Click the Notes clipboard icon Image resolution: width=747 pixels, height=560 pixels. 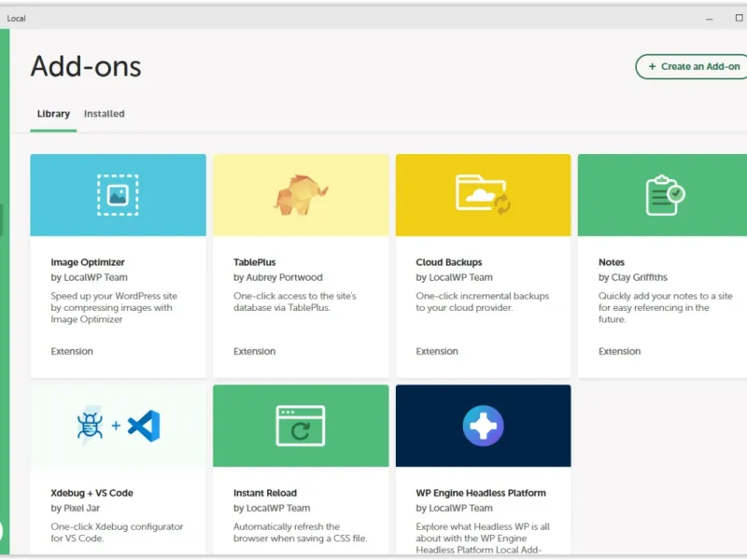665,195
